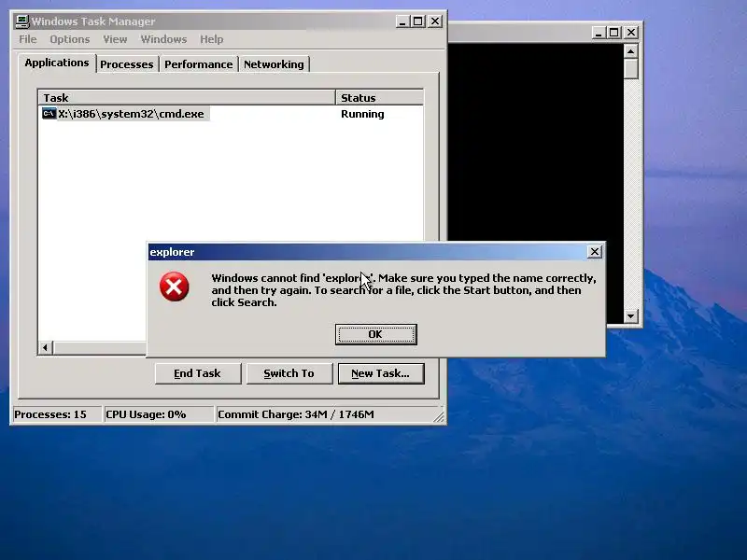
Task: Minimize the Windows Task Manager window
Action: click(x=402, y=21)
